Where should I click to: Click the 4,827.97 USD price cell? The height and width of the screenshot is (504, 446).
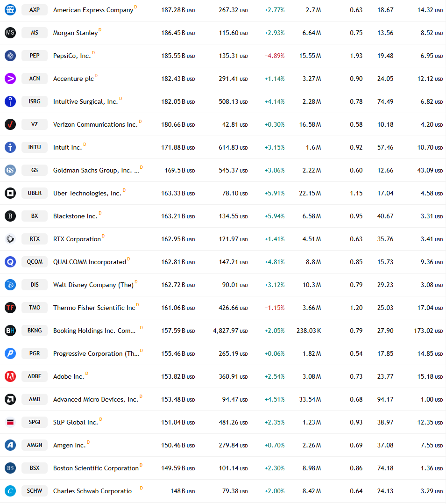pos(230,331)
